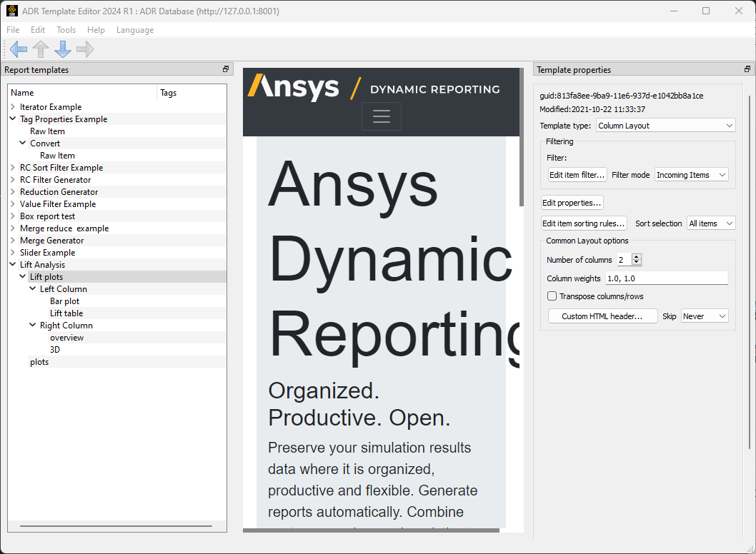
Task: Click the ADR application icon in title bar
Action: pos(12,11)
